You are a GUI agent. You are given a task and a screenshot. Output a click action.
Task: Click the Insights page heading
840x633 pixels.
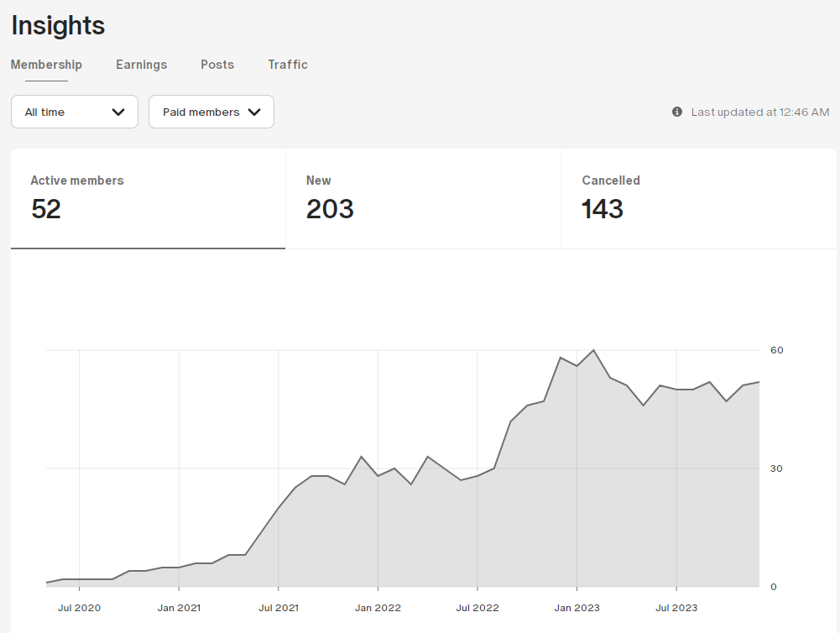[x=58, y=26]
